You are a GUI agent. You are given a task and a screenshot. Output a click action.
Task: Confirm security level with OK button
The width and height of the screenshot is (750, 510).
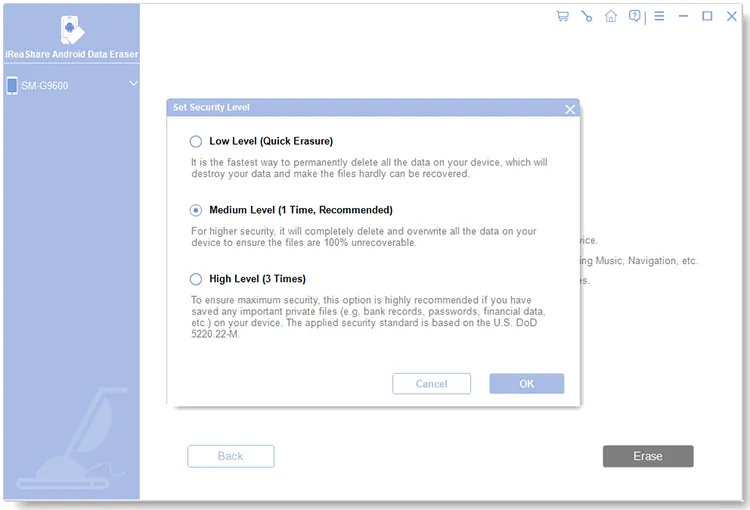(x=527, y=384)
